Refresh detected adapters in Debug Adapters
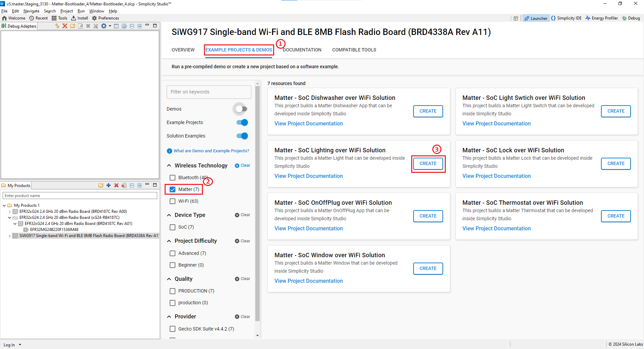Image resolution: width=644 pixels, height=349 pixels. tap(57, 26)
